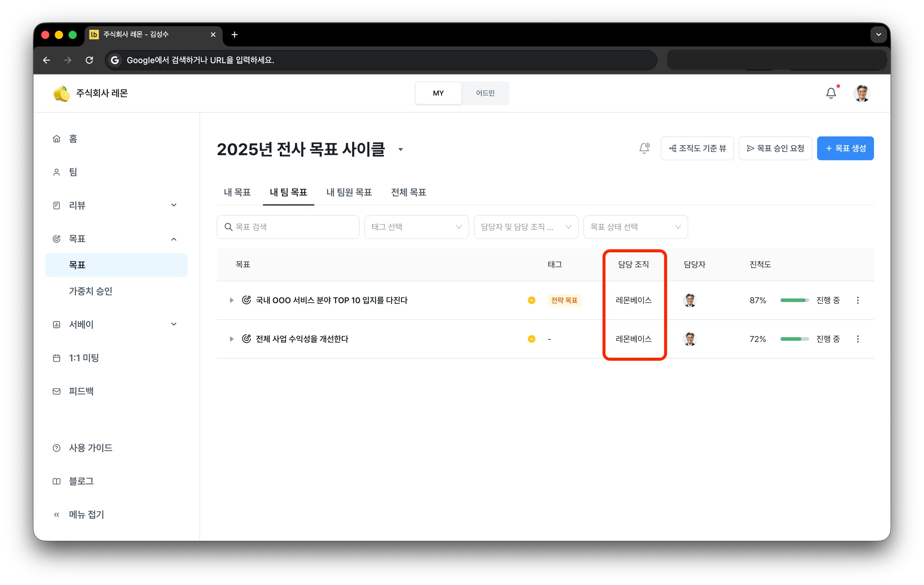Image resolution: width=924 pixels, height=585 pixels.
Task: Open the user profile avatar menu
Action: [862, 93]
